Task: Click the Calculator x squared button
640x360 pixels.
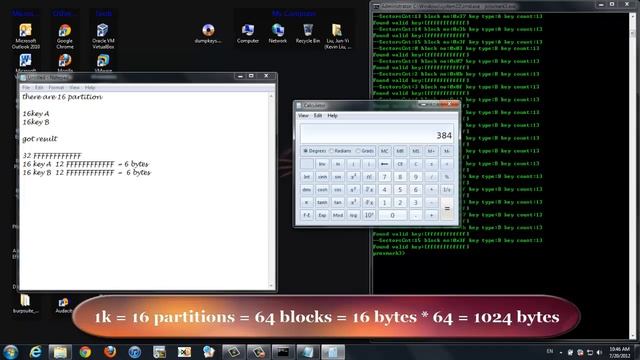Action: point(353,176)
